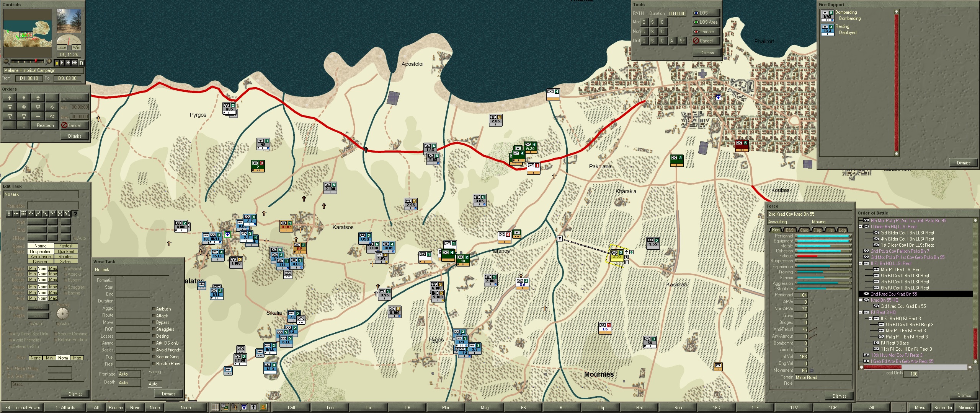Switch to Cmd tab in Force panel
The image size is (980, 413).
click(804, 230)
